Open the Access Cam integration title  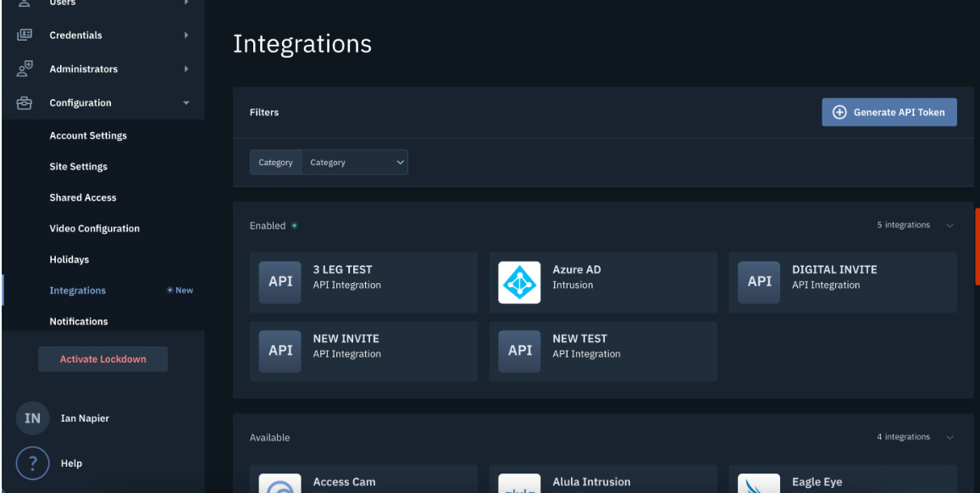click(x=345, y=482)
